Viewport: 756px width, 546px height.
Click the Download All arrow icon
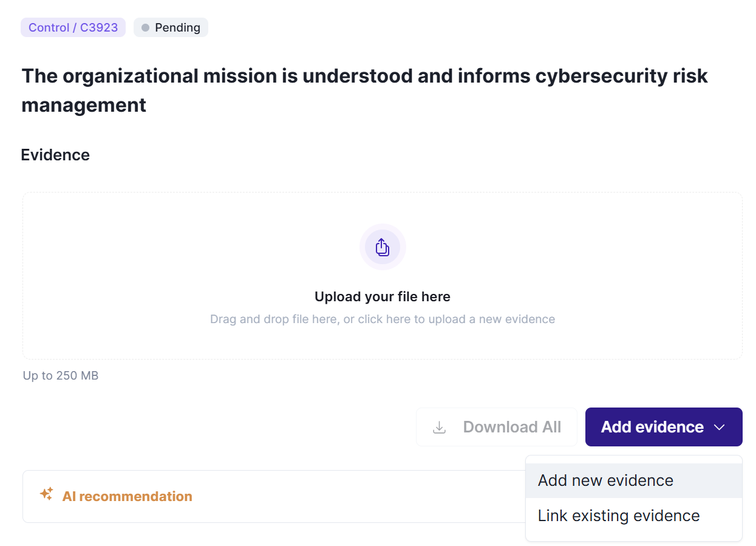coord(439,428)
